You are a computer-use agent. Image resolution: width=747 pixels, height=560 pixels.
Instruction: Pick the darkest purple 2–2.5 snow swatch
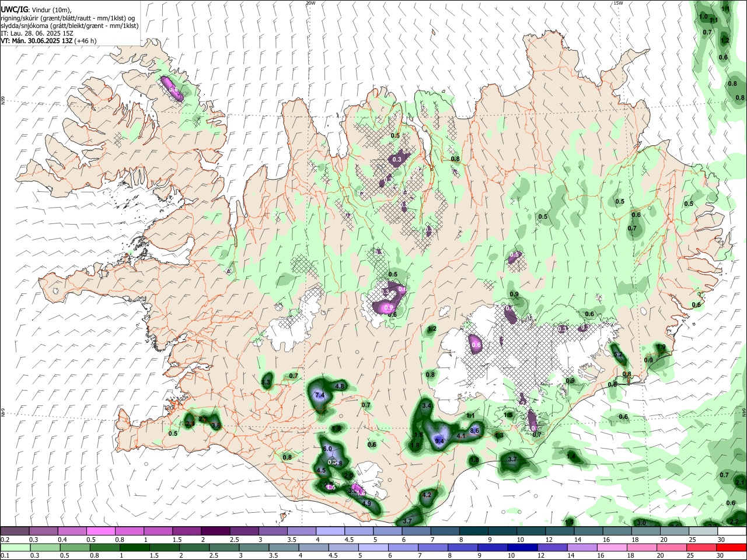[215, 531]
